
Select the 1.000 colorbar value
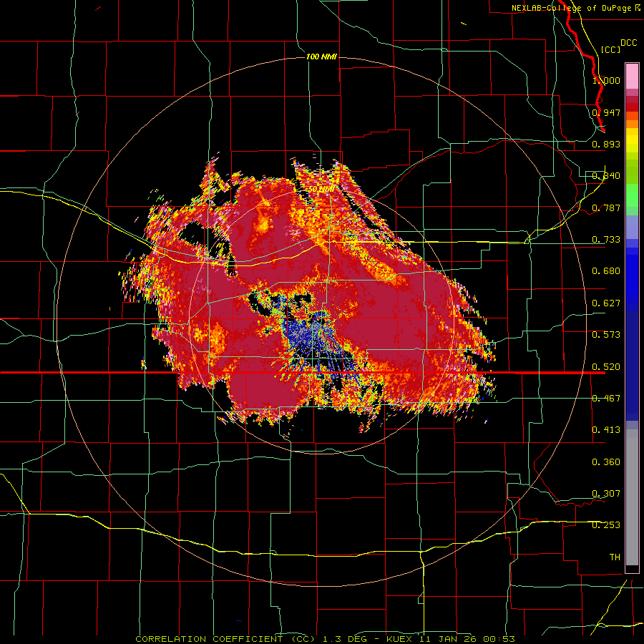[606, 80]
